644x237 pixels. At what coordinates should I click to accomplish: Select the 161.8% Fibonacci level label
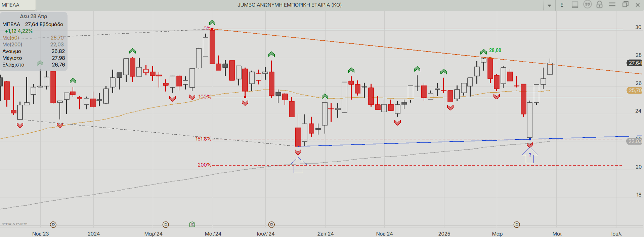203,138
